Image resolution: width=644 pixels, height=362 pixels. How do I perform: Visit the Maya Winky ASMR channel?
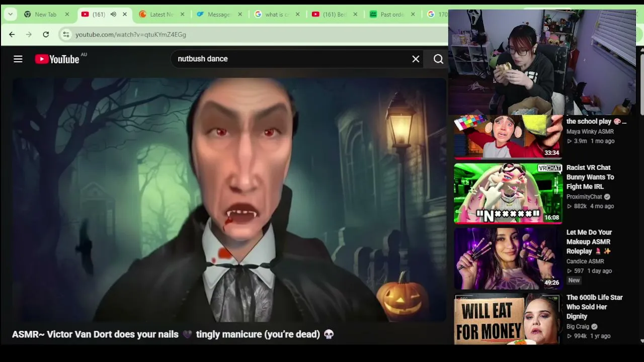pos(590,131)
